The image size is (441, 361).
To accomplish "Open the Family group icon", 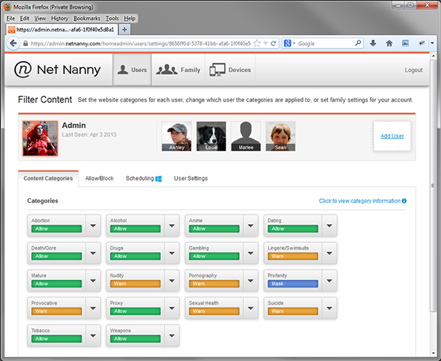I will click(167, 69).
